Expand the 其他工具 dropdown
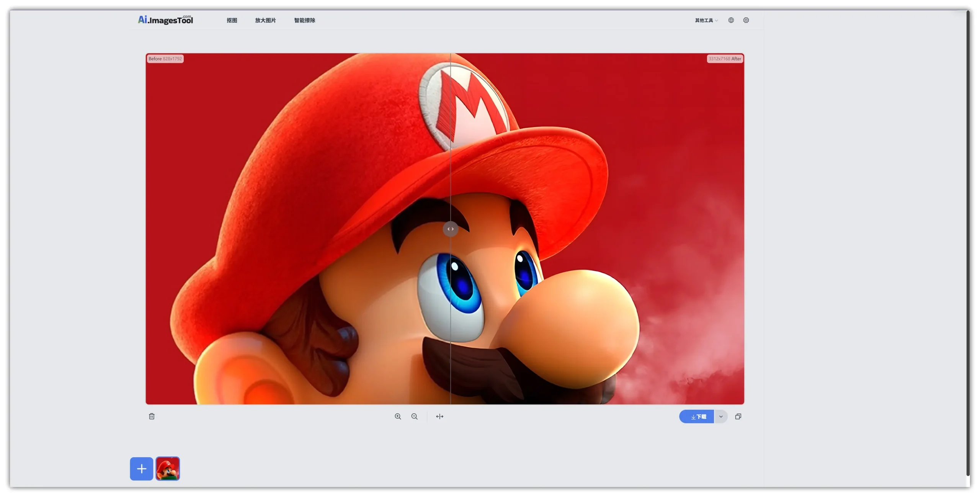Viewport: 980px width, 497px height. [706, 20]
